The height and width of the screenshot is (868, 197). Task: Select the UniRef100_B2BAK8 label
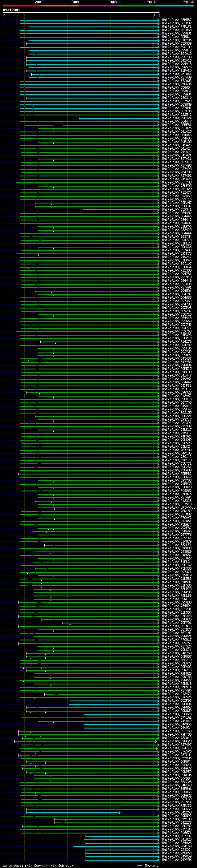[177, 487]
